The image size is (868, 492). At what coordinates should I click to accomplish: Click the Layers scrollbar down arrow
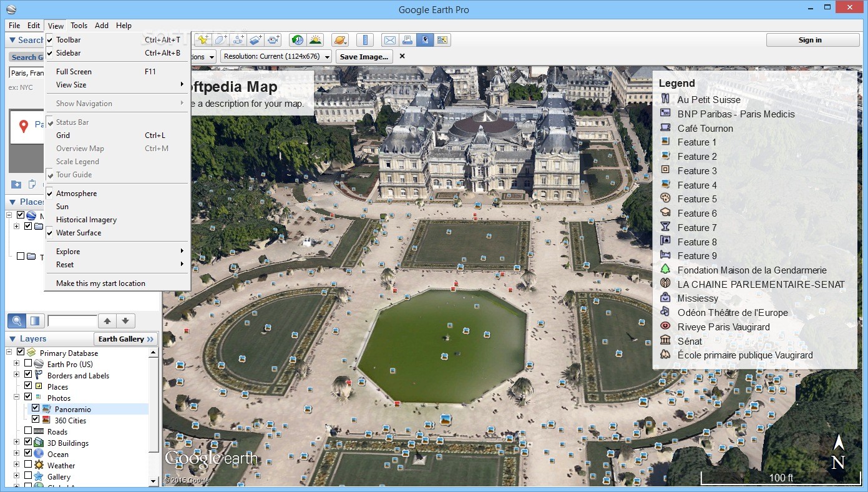(x=154, y=481)
